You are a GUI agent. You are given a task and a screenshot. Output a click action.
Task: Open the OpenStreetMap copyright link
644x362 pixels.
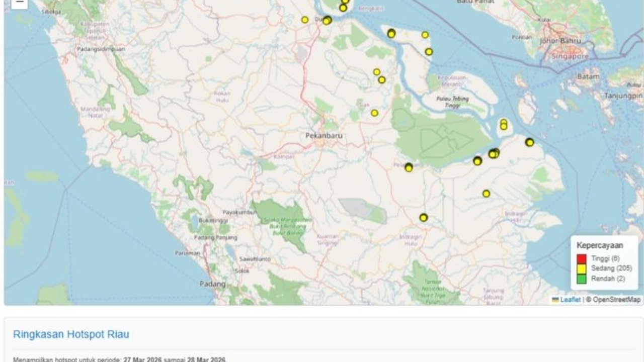[617, 300]
